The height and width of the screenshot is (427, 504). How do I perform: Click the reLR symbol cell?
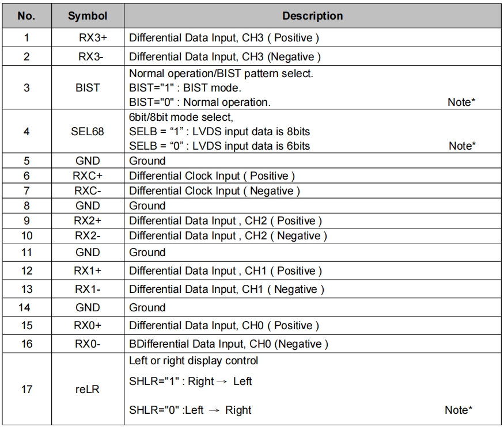[88, 390]
